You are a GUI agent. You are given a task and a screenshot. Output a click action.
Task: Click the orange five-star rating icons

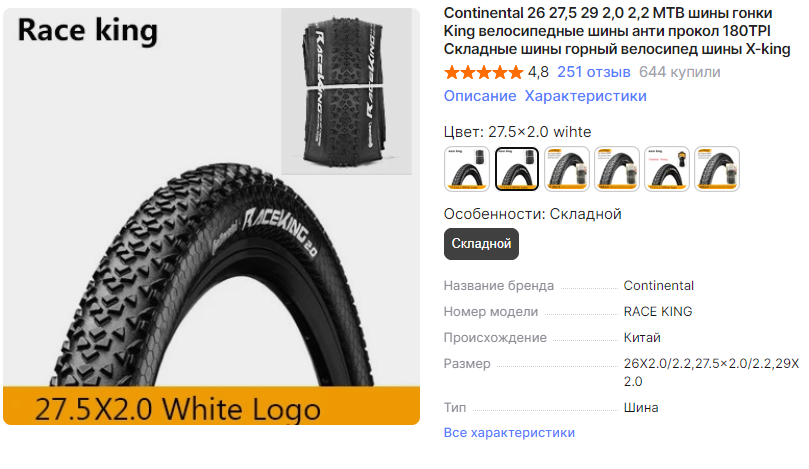483,72
